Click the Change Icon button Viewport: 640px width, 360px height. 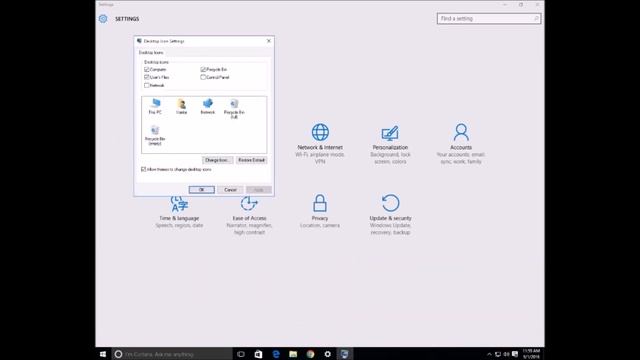click(x=218, y=160)
